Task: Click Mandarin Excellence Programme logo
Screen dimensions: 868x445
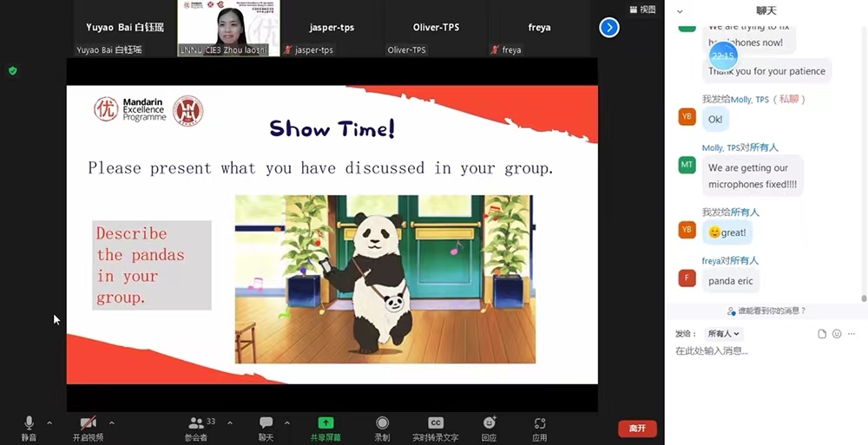Action: (130, 109)
